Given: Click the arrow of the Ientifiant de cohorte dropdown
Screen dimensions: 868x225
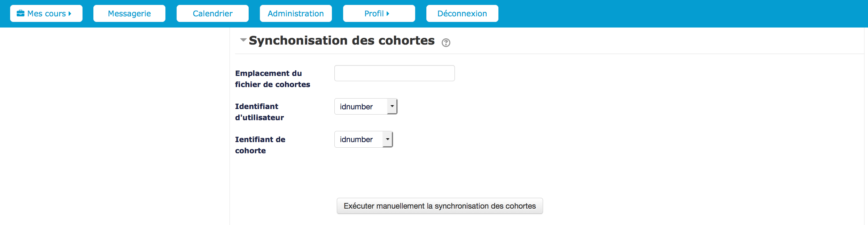Looking at the screenshot, I should (x=388, y=139).
